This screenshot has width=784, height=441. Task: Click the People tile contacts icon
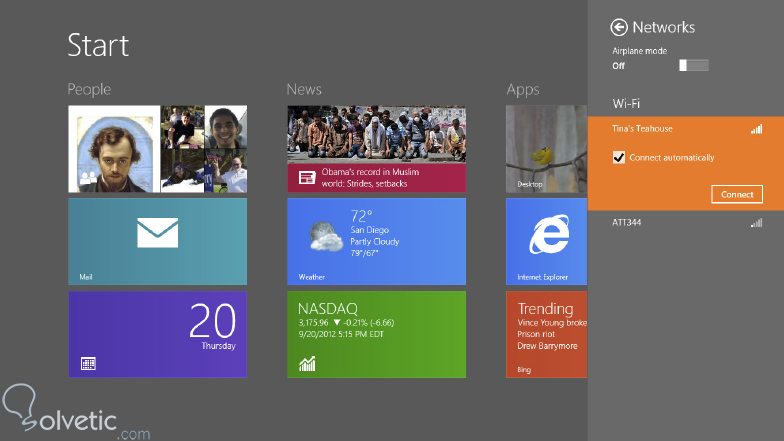point(88,178)
